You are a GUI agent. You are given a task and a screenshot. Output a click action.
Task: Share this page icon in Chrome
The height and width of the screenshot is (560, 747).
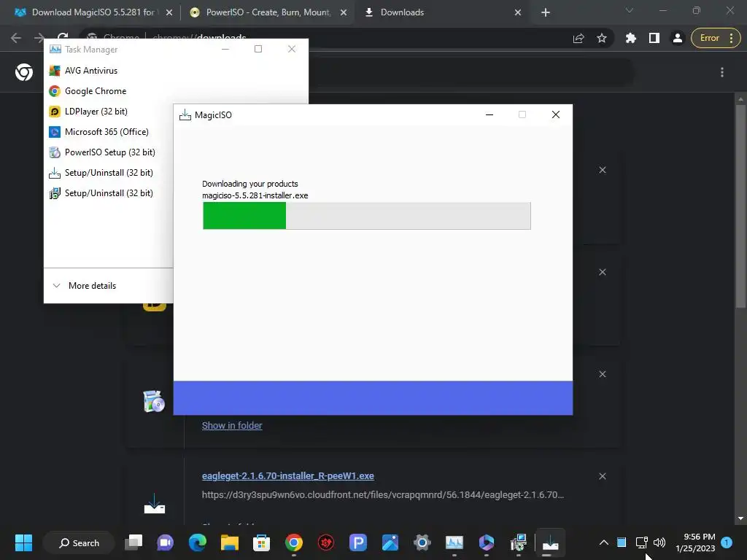(578, 38)
